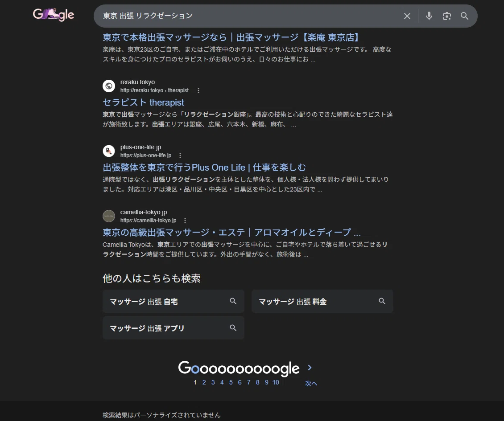Click the 次へ next page link
The image size is (504, 421).
(x=311, y=384)
